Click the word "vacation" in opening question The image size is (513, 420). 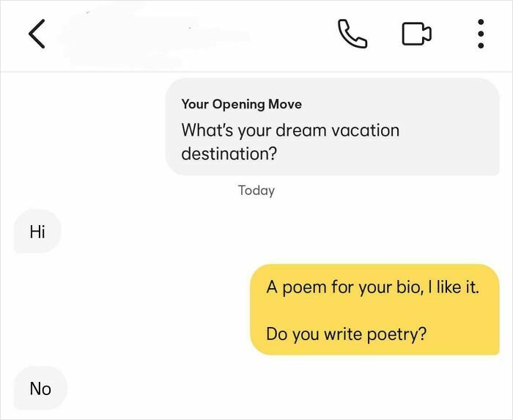pos(366,130)
